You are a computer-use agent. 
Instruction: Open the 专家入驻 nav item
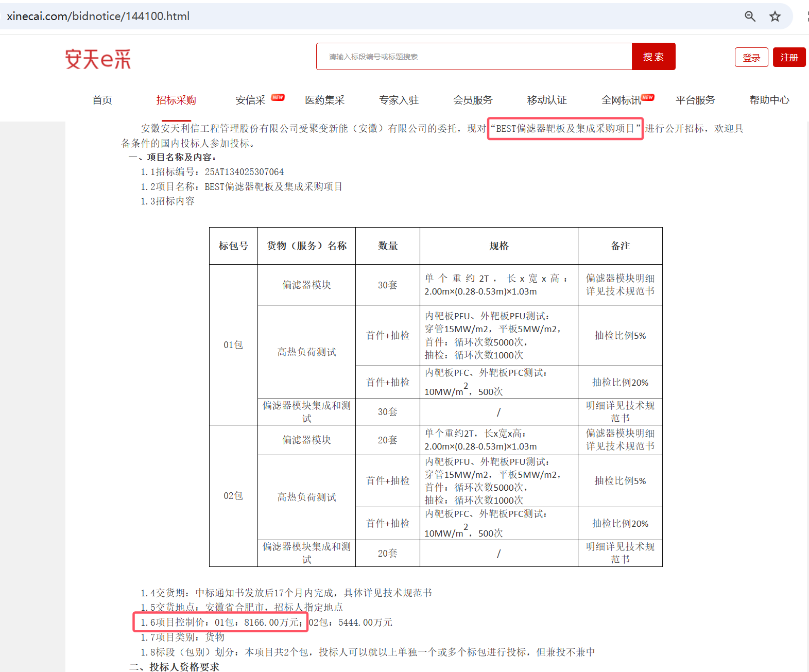coord(399,100)
